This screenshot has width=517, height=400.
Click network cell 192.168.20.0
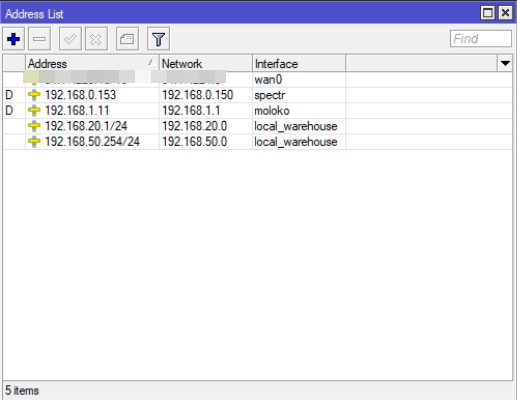pos(194,126)
